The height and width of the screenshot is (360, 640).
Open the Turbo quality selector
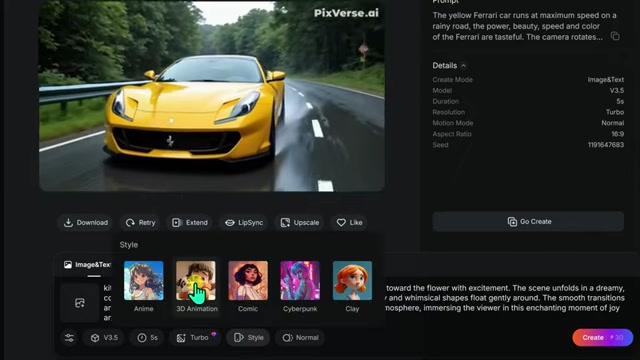[x=195, y=338]
